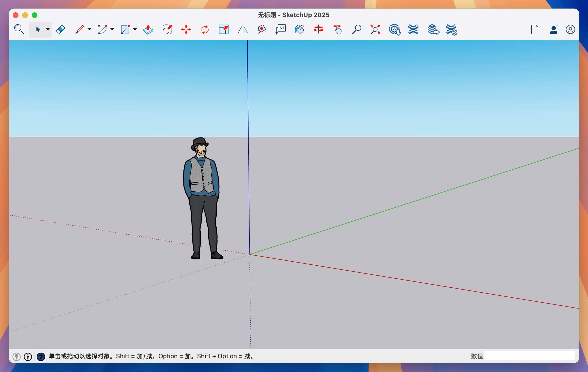Click Zoom Extents icon

click(x=375, y=30)
